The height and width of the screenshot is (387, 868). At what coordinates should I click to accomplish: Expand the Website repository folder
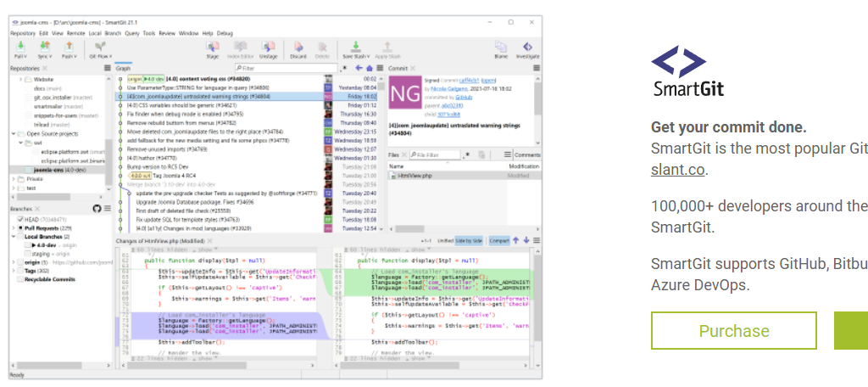tap(21, 79)
